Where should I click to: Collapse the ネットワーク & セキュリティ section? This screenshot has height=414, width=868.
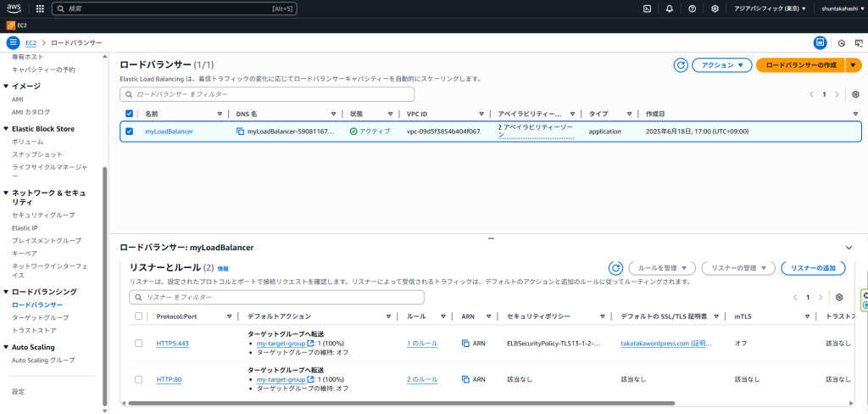[x=7, y=193]
